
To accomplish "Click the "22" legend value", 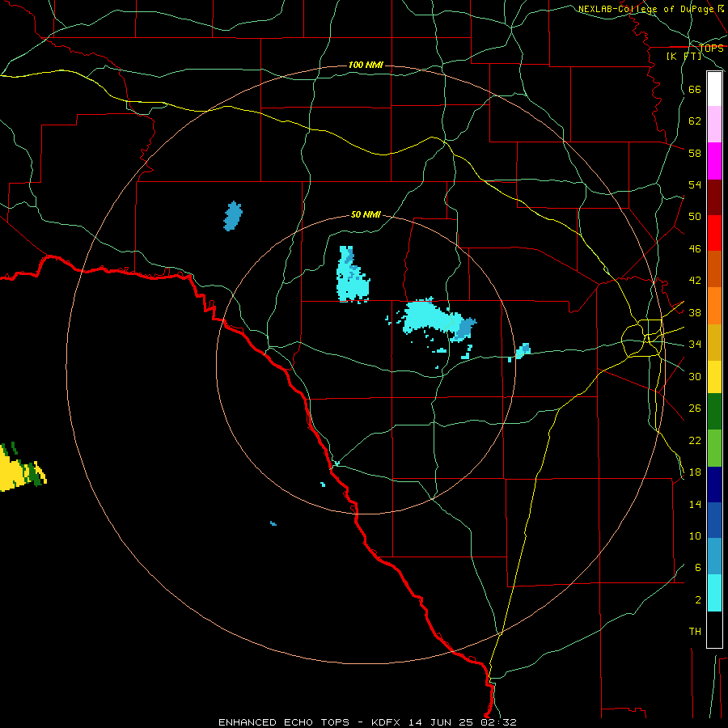I will click(695, 440).
